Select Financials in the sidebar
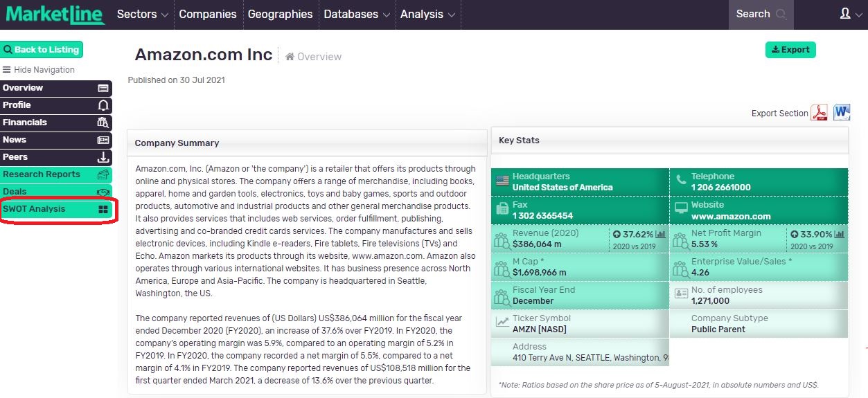The width and height of the screenshot is (868, 398). point(55,123)
